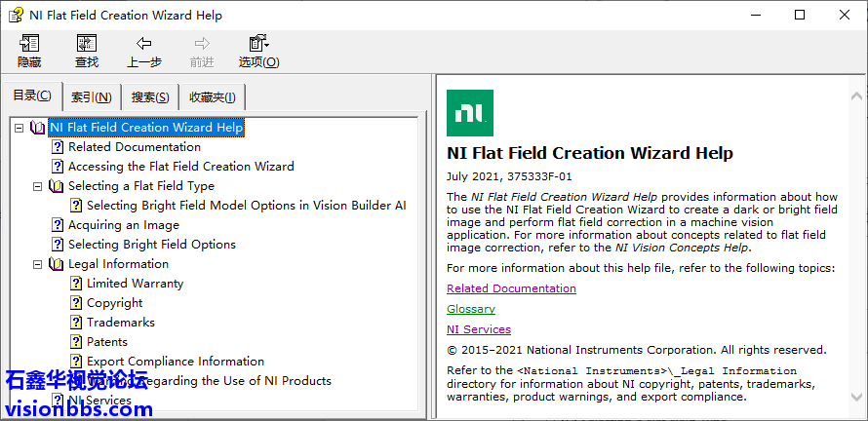
Task: Open the NI Services link in content pane
Action: point(479,329)
